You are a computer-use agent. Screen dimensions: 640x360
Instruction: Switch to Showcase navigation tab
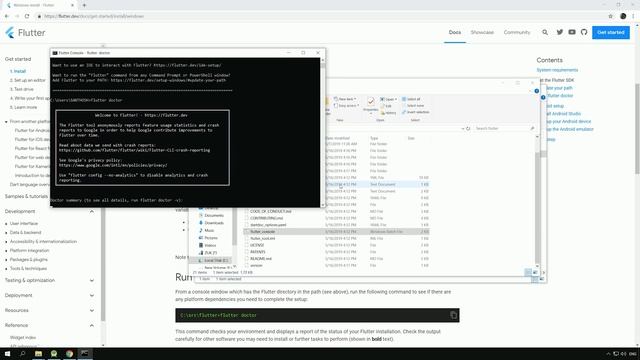pyautogui.click(x=482, y=32)
